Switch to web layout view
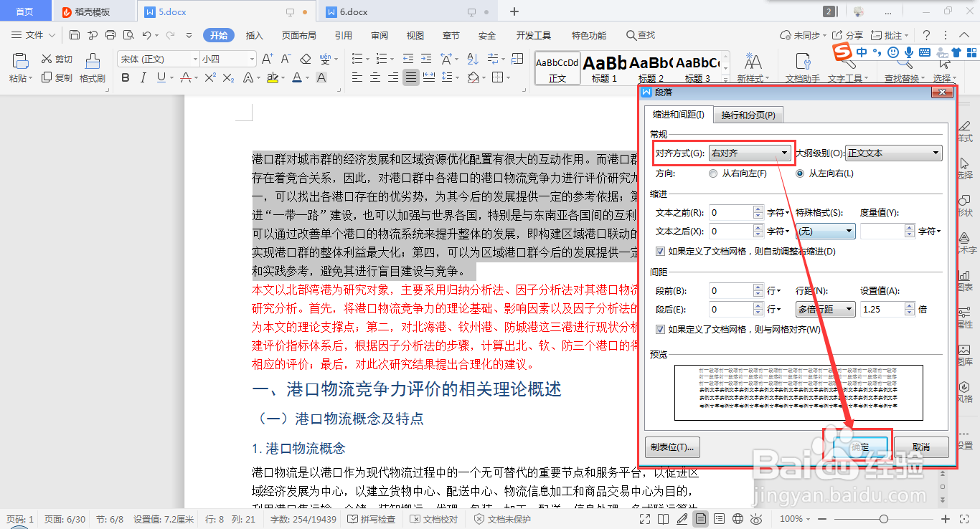Image resolution: width=980 pixels, height=529 pixels. pyautogui.click(x=738, y=518)
